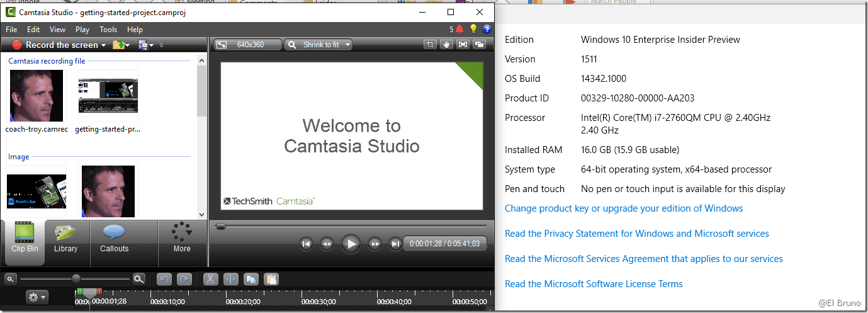Click the Copy icon on timeline toolbar

tap(251, 279)
